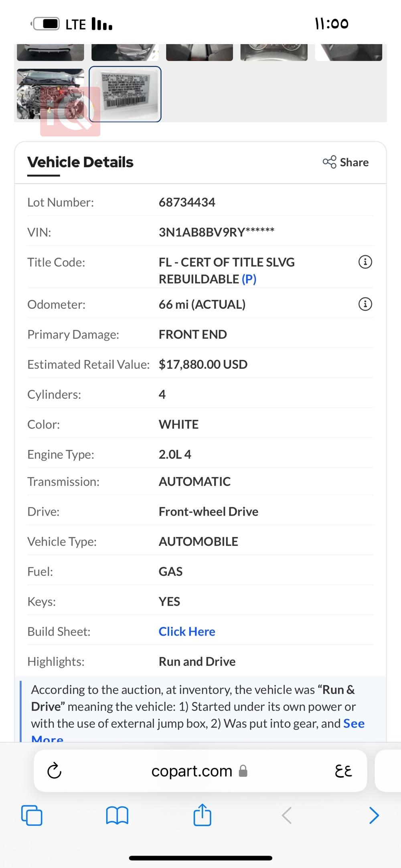Open Odometer info icon
The width and height of the screenshot is (401, 868).
(365, 304)
